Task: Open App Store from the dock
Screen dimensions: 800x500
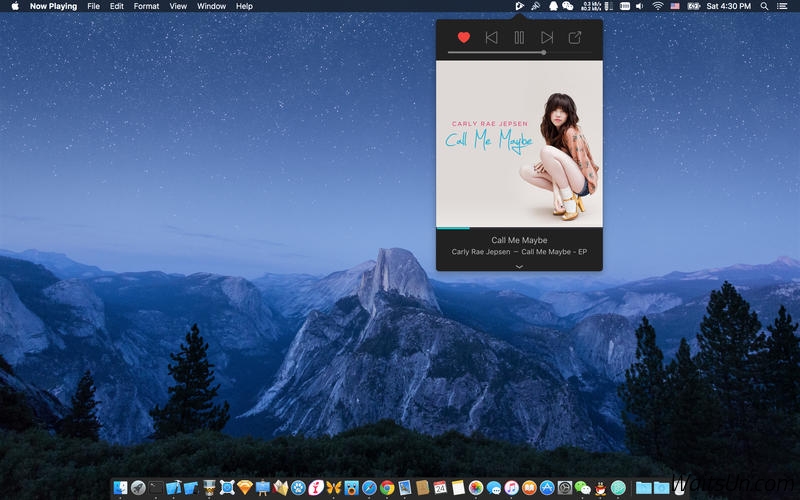Action: (547, 488)
